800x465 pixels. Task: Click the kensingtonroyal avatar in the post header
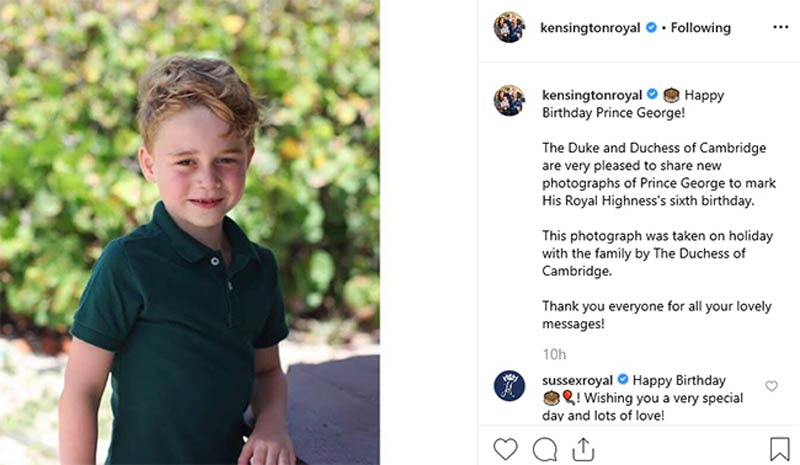click(x=510, y=27)
